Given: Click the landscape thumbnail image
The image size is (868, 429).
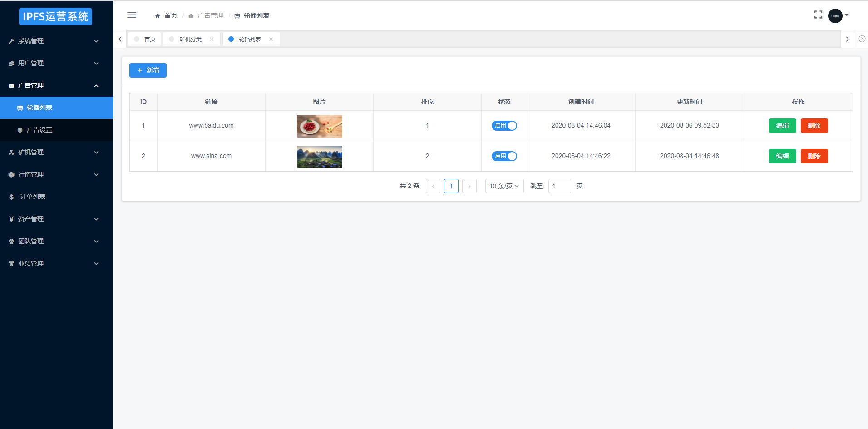Looking at the screenshot, I should 319,157.
